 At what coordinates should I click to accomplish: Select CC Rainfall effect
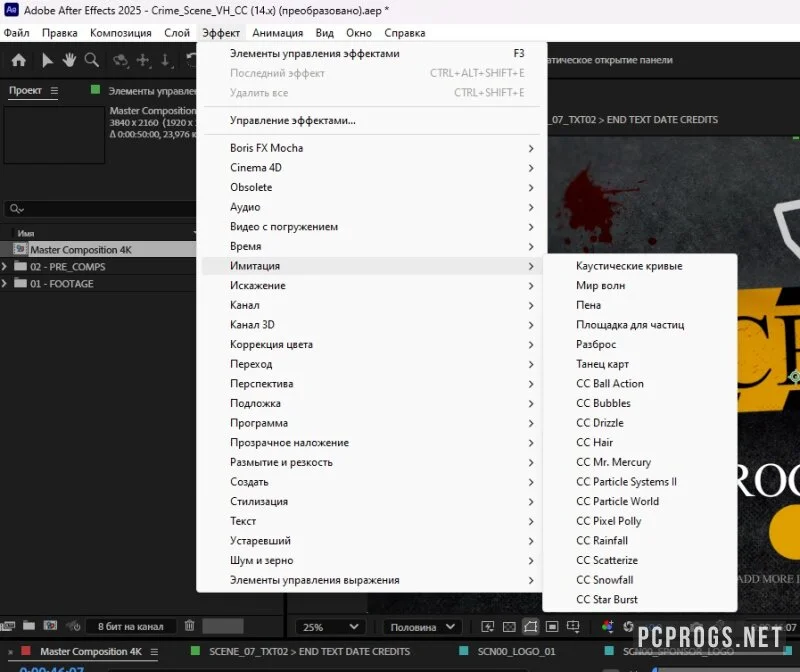pos(640,541)
